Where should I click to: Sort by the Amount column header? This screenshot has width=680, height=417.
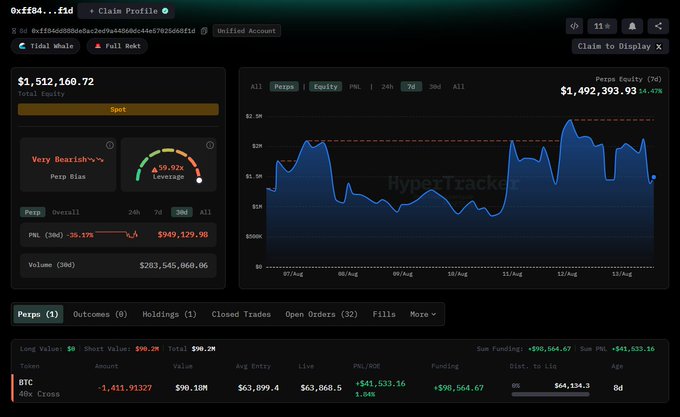coord(106,366)
